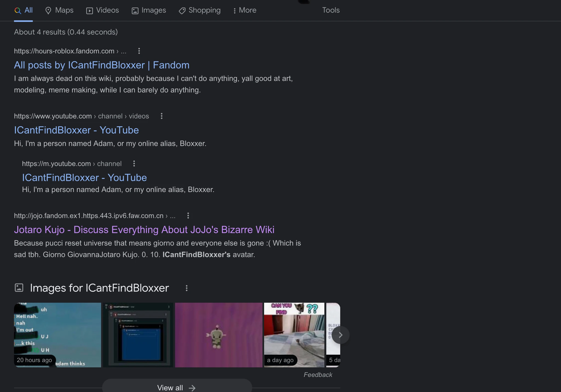
Task: Open three-dot menu for jojo.fandom result
Action: tap(188, 216)
